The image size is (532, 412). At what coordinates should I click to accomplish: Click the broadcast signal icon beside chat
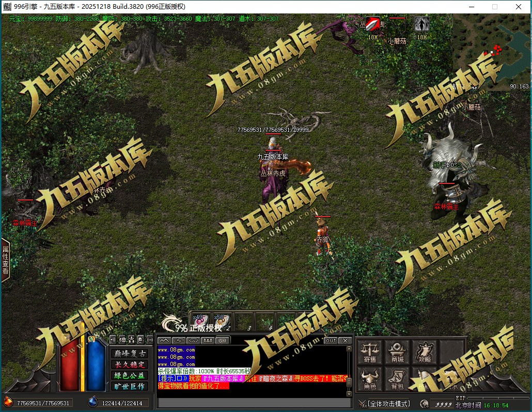point(150,339)
